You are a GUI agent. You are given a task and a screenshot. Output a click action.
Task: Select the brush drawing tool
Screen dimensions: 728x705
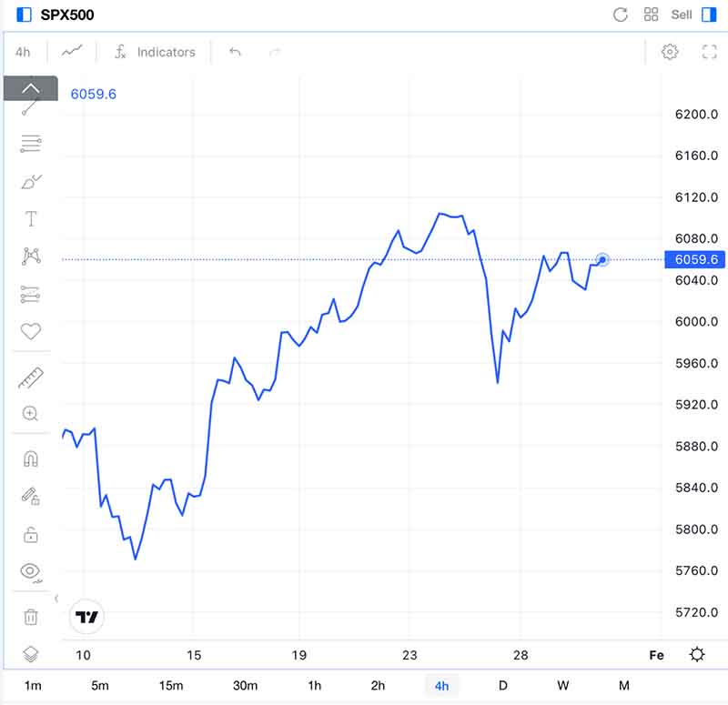[x=30, y=182]
